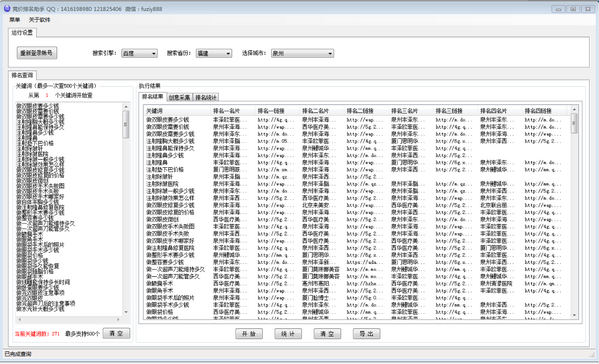Open the 选择城市 city dropdown

click(x=303, y=53)
